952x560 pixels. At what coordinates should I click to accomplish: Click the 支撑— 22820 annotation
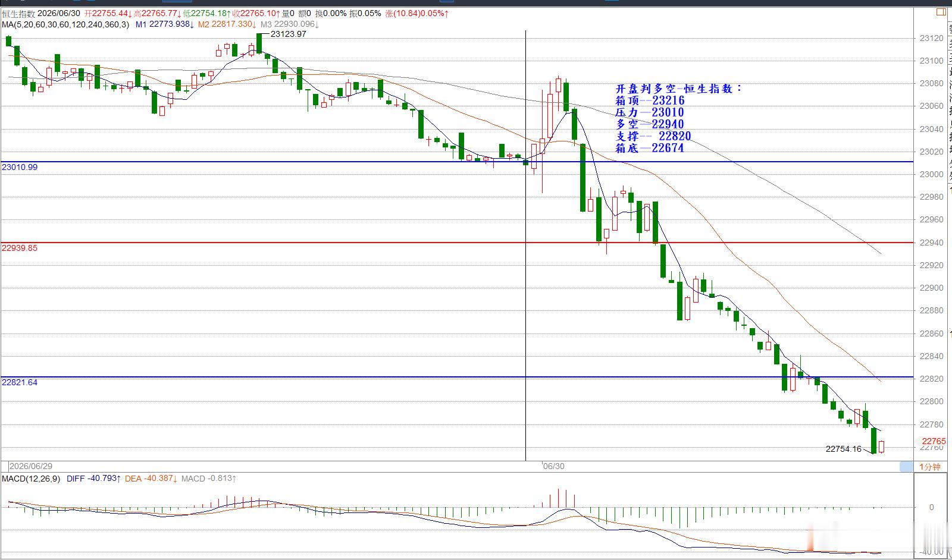coord(653,136)
